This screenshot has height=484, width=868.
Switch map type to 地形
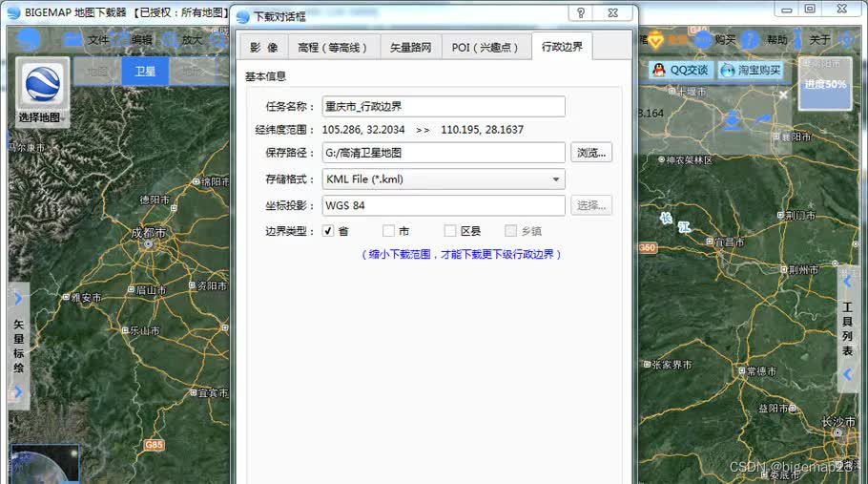pyautogui.click(x=193, y=72)
